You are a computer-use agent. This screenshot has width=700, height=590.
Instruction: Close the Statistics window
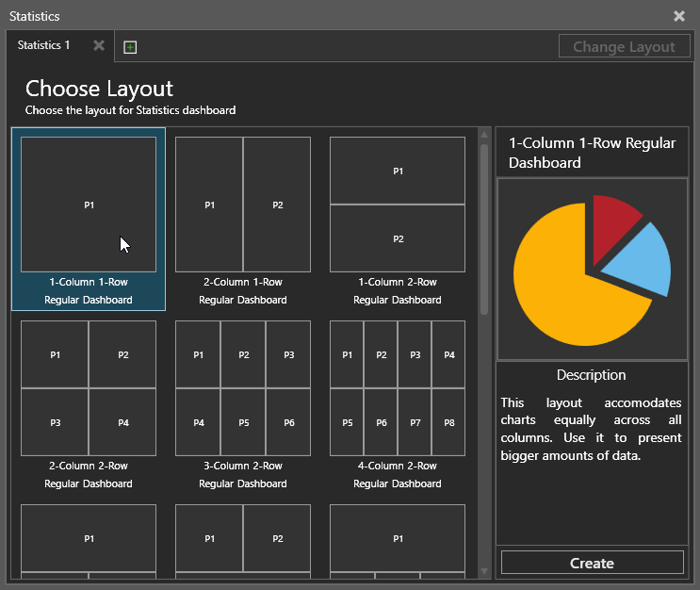(679, 16)
